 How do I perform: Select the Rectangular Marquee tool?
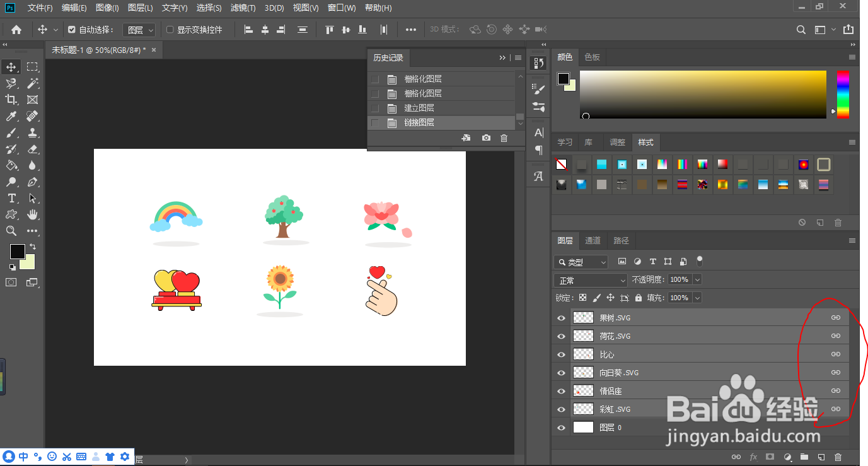tap(32, 67)
